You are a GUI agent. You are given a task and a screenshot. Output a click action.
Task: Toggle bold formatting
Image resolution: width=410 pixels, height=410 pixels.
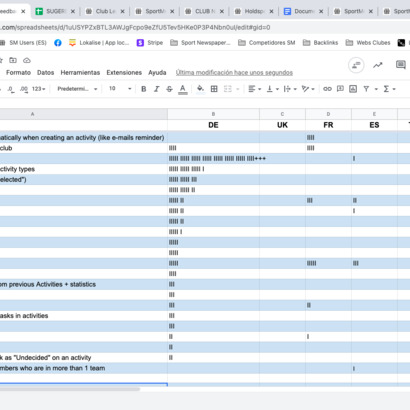144,89
